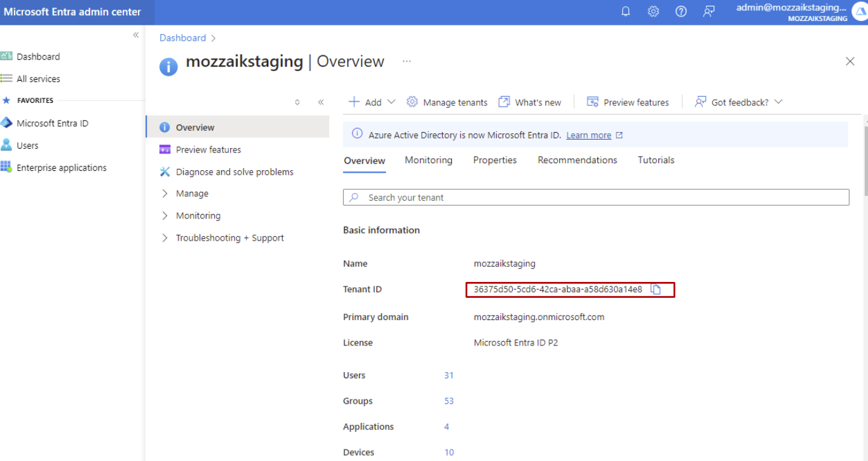Click the Got feedback person icon
Image resolution: width=868 pixels, height=461 pixels.
pyautogui.click(x=701, y=102)
